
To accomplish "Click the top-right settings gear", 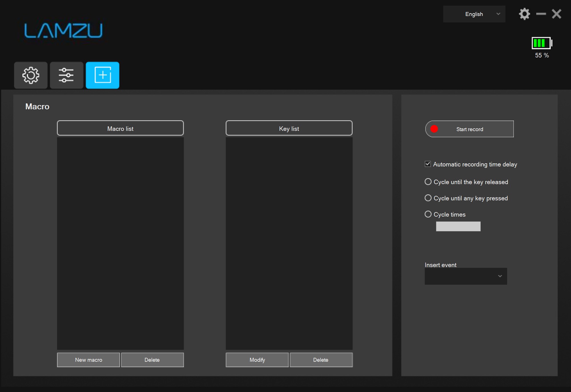I will [524, 14].
